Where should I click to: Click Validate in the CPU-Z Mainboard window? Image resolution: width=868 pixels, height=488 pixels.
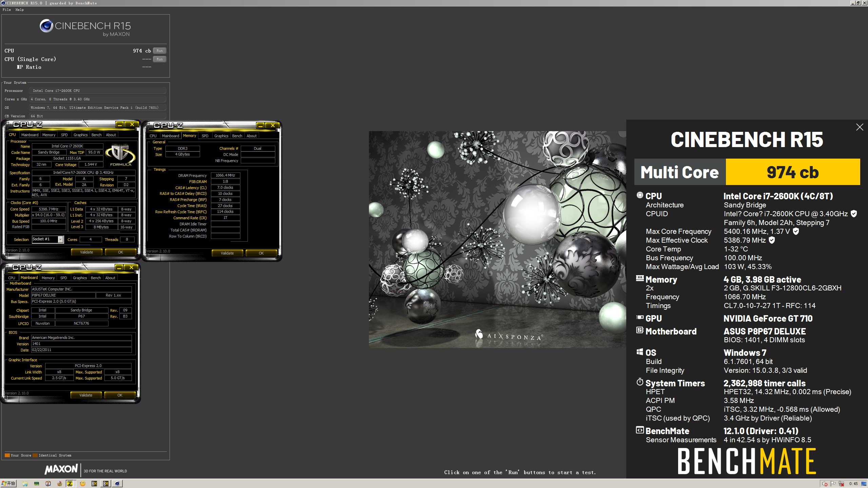coord(86,395)
